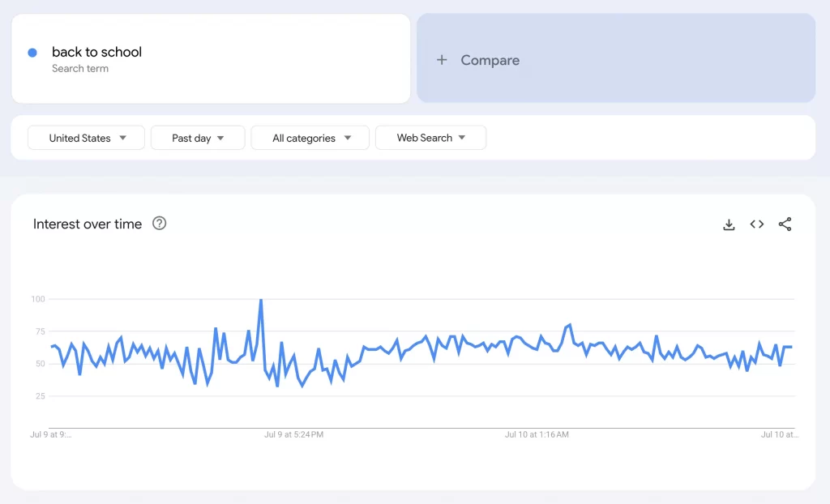Add a comparison term with Compare
The height and width of the screenshot is (504, 830).
click(x=616, y=58)
